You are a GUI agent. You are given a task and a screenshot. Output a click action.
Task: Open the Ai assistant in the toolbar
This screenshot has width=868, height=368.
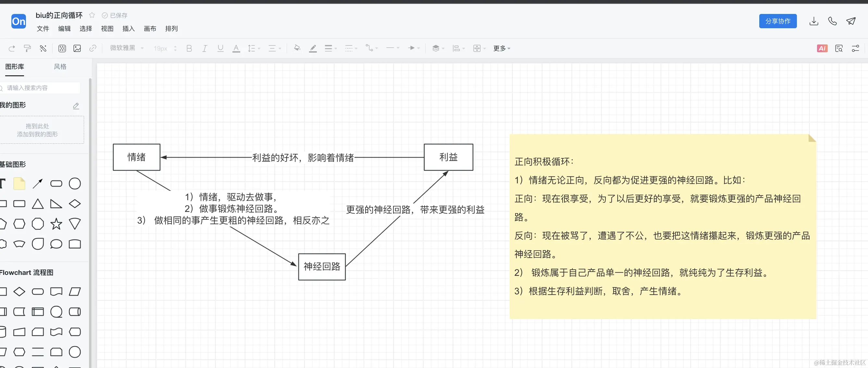(822, 48)
